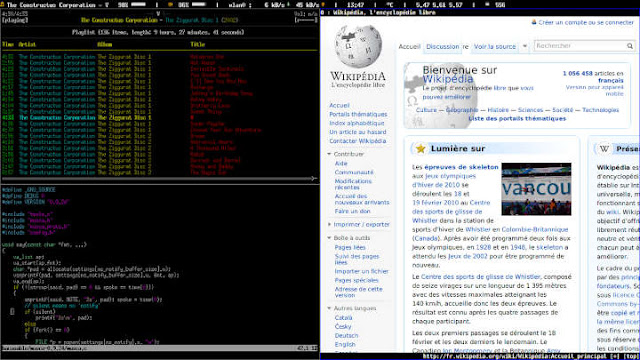Click the user icon before Créer un compte

pos(534,22)
